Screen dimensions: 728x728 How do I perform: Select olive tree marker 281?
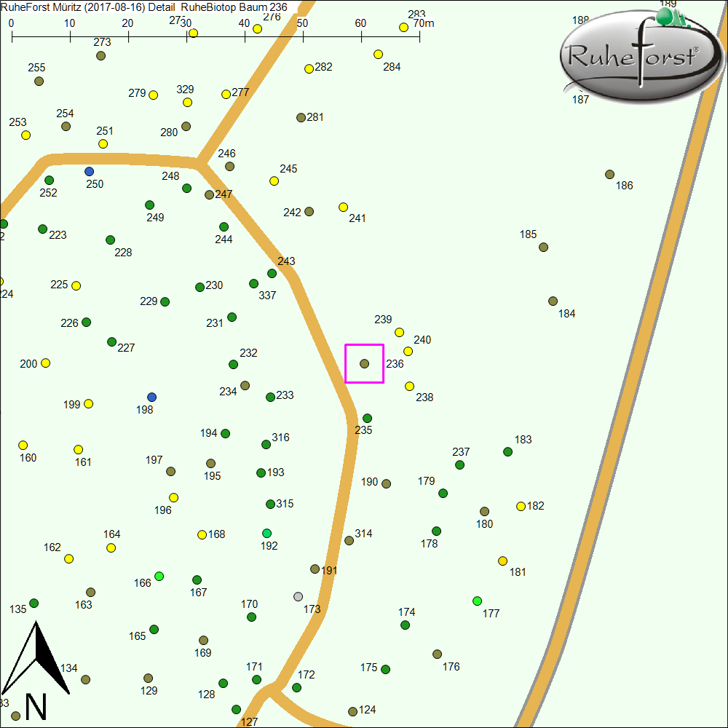click(x=301, y=118)
